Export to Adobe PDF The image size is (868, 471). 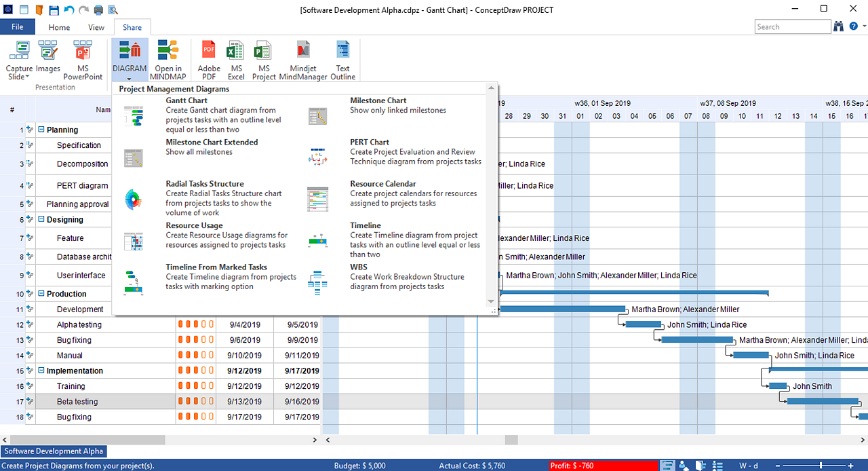(209, 60)
